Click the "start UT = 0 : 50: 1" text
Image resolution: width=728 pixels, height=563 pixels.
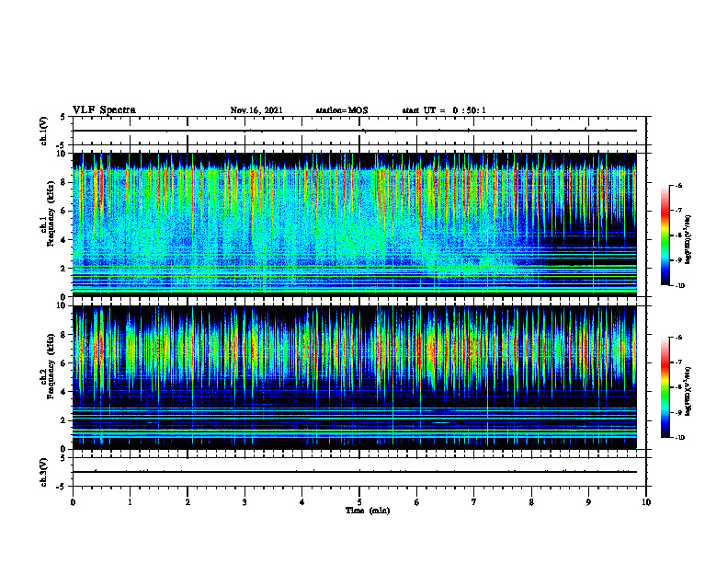[444, 110]
